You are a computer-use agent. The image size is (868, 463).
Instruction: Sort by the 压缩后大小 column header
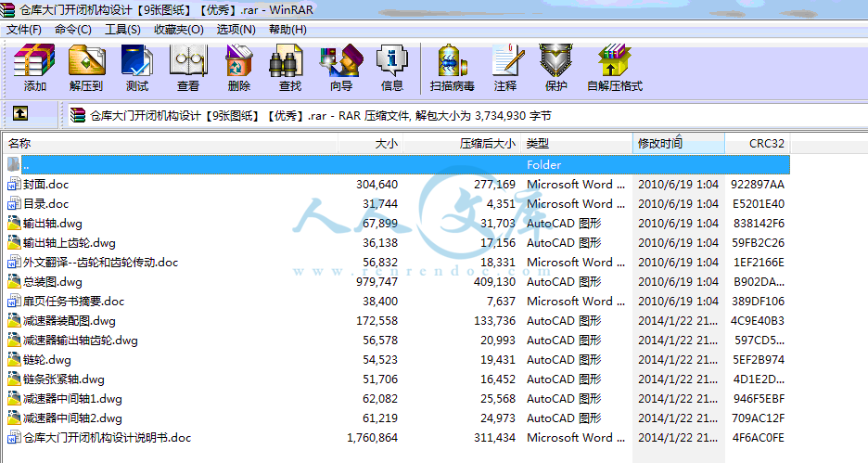coord(462,144)
